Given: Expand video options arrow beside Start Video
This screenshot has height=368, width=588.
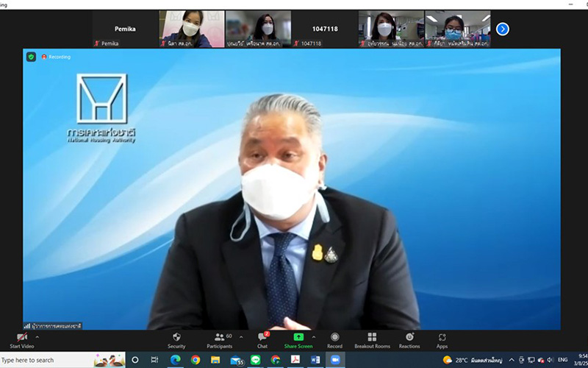Looking at the screenshot, I should (x=37, y=336).
